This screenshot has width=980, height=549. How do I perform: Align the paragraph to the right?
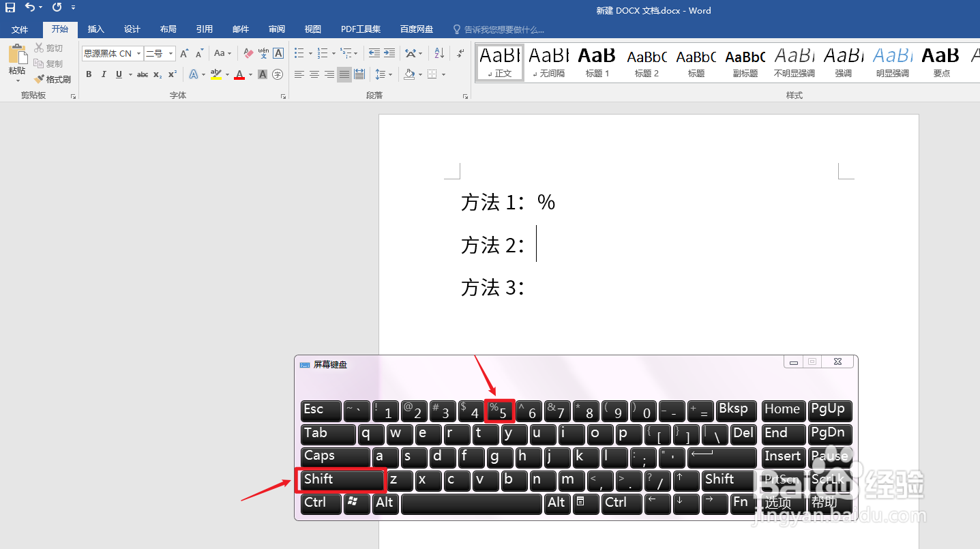click(329, 74)
